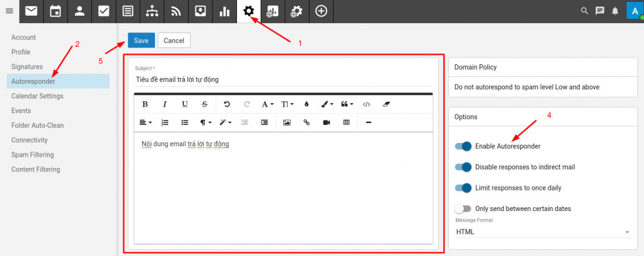Open the Mail envelope icon
644x256 pixels.
(31, 11)
